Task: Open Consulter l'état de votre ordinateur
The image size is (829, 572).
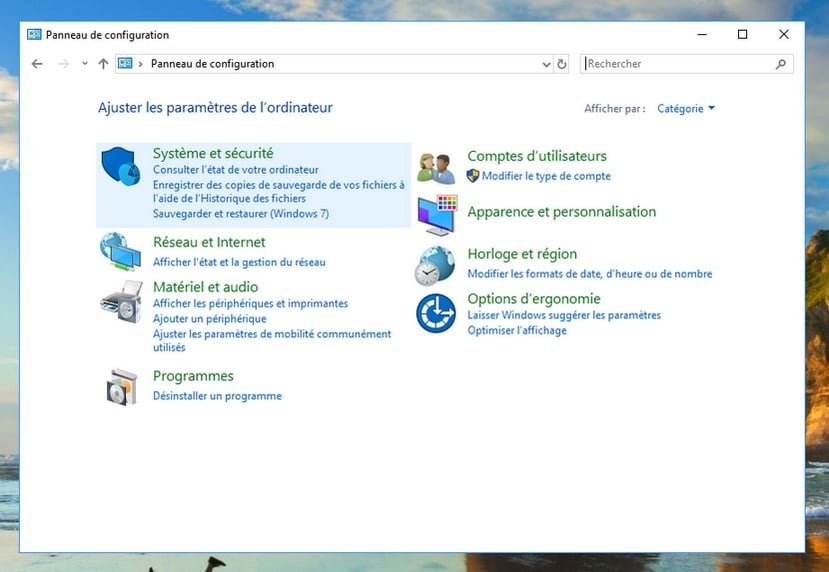Action: point(236,170)
